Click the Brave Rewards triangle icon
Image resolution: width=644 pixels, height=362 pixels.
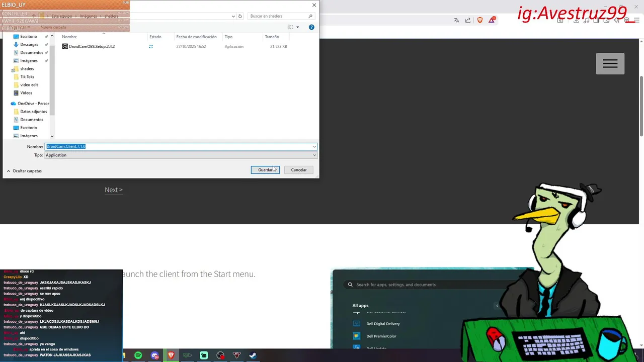492,20
